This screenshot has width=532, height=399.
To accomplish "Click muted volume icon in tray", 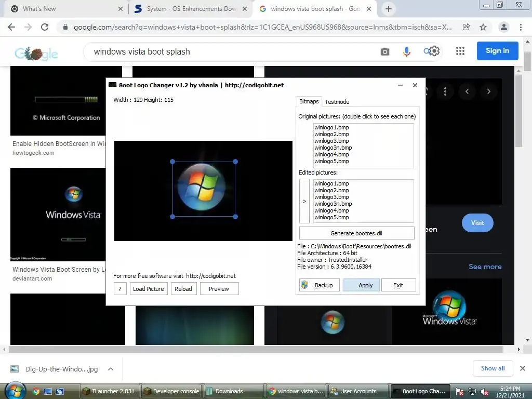I will (485, 392).
